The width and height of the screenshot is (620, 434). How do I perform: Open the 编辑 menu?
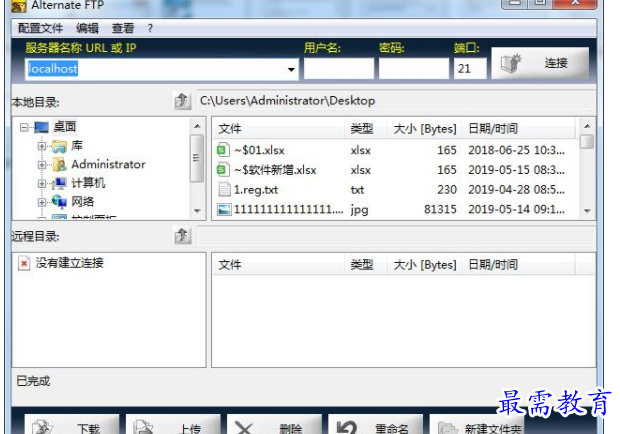[87, 28]
